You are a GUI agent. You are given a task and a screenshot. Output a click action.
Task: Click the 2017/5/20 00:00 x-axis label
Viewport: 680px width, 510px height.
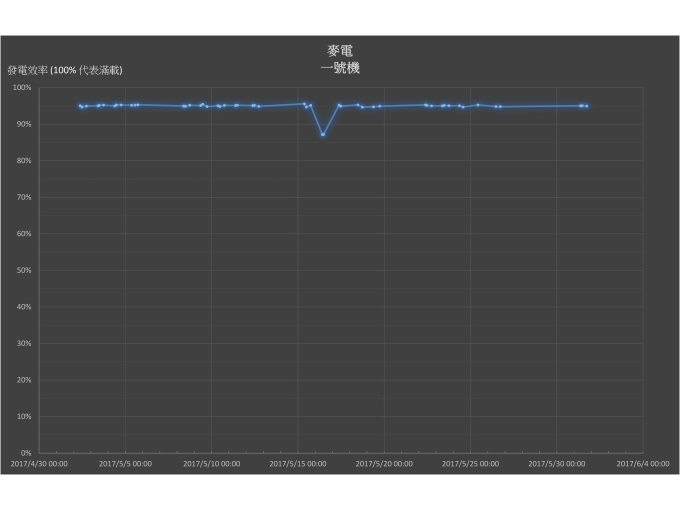point(383,464)
